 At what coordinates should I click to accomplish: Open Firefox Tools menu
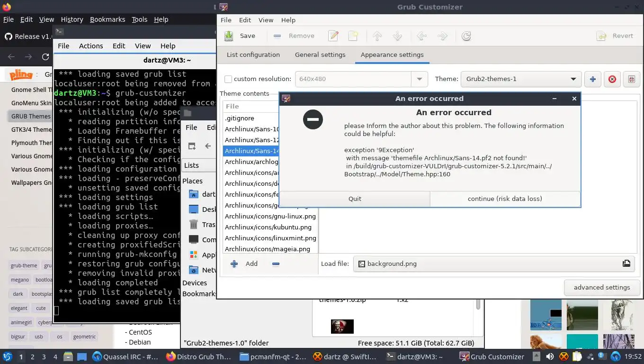pos(139,19)
